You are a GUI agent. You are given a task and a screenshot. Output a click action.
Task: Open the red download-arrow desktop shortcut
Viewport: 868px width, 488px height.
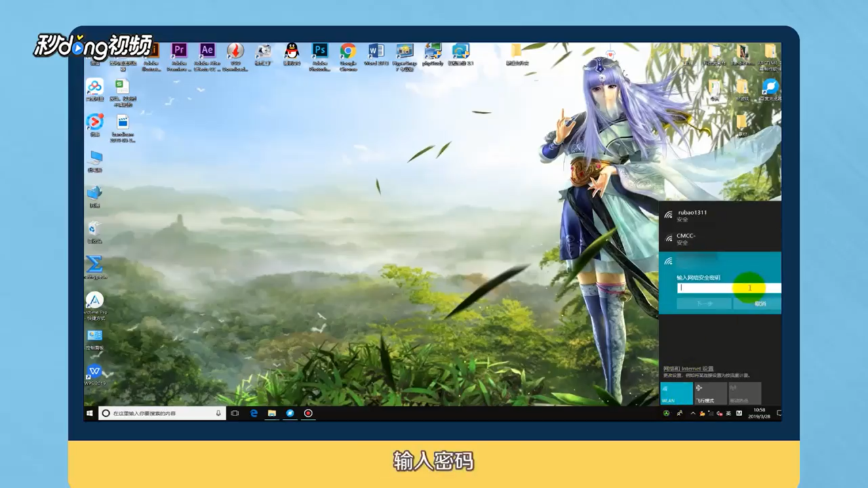[235, 56]
